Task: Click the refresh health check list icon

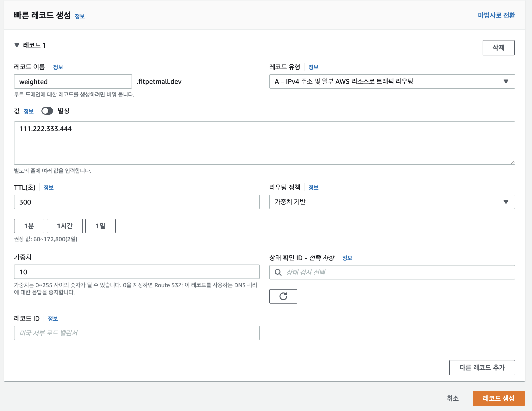Action: point(283,296)
